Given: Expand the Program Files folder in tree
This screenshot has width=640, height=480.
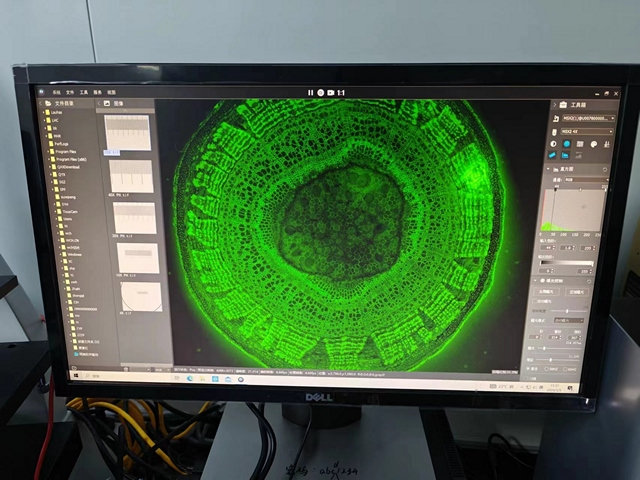Looking at the screenshot, I should (x=50, y=153).
